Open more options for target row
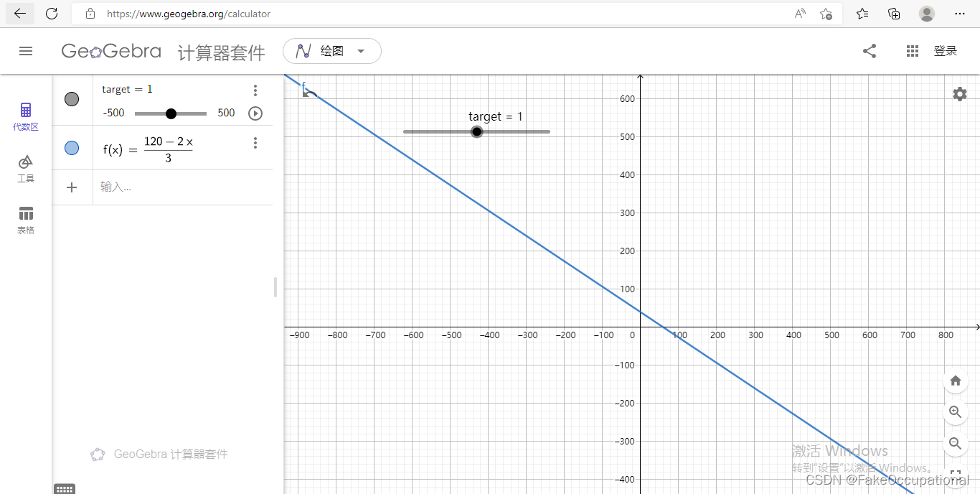The height and width of the screenshot is (494, 980). [x=255, y=90]
